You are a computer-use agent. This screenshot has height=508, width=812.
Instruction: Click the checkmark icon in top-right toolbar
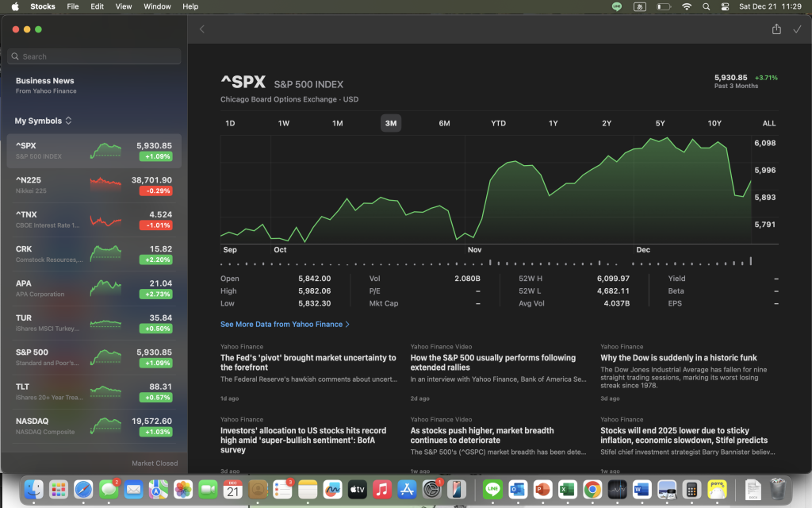point(797,29)
